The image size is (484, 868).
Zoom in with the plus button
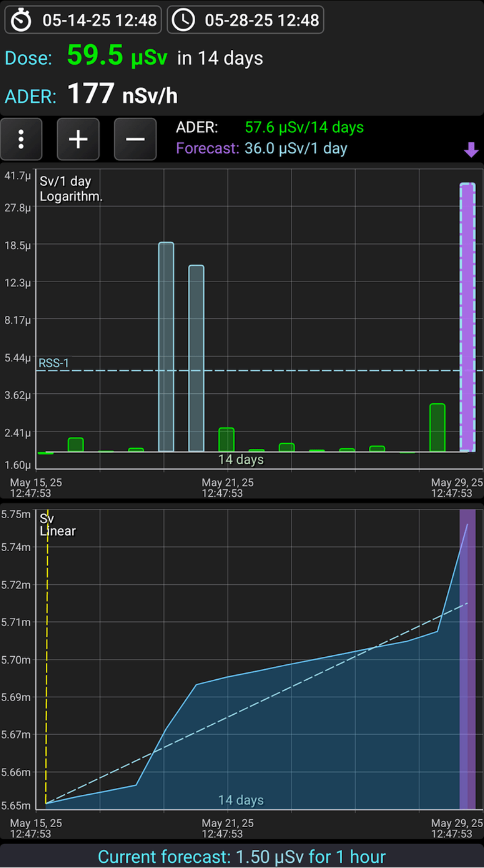click(x=78, y=139)
